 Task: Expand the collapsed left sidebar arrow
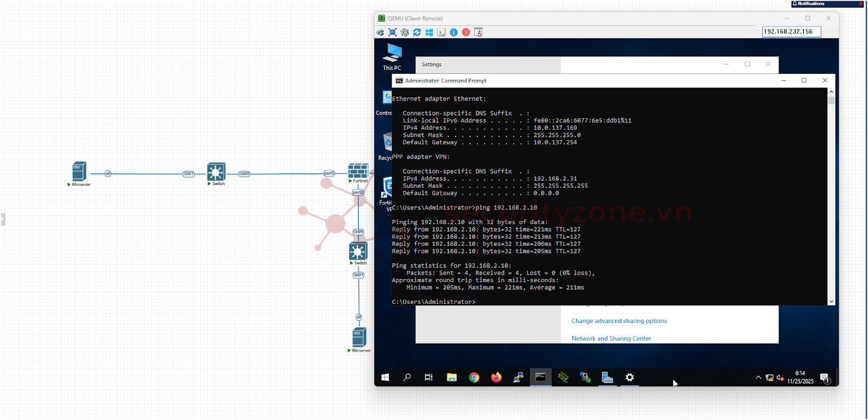click(2, 220)
